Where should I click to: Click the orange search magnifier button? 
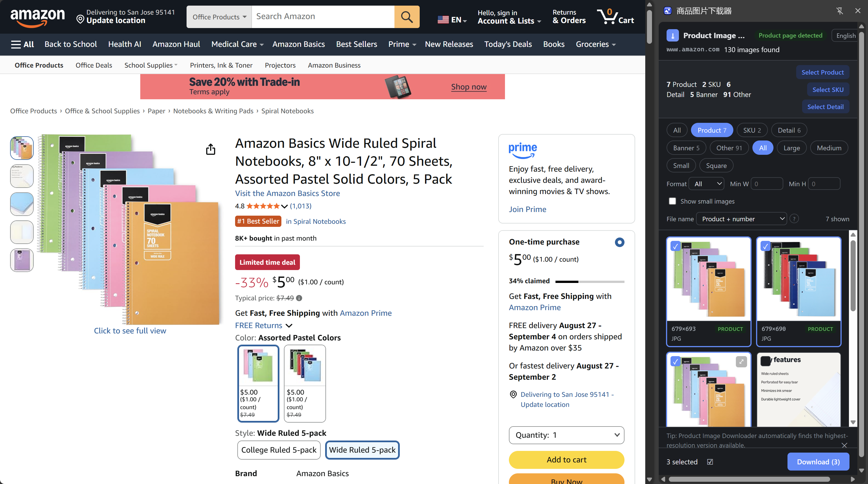tap(407, 17)
